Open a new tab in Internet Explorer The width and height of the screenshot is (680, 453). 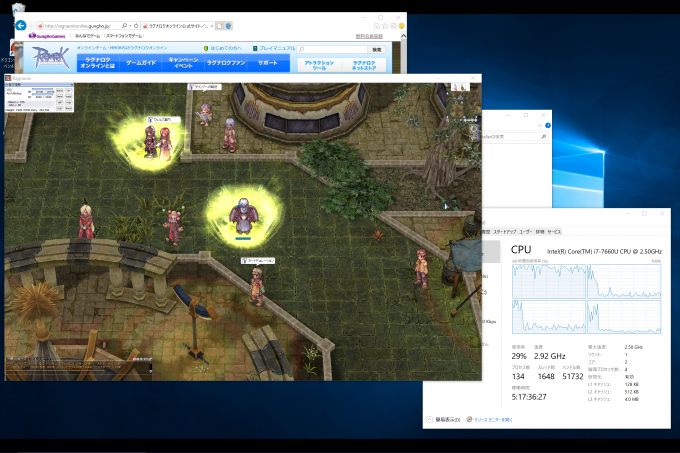coord(219,26)
